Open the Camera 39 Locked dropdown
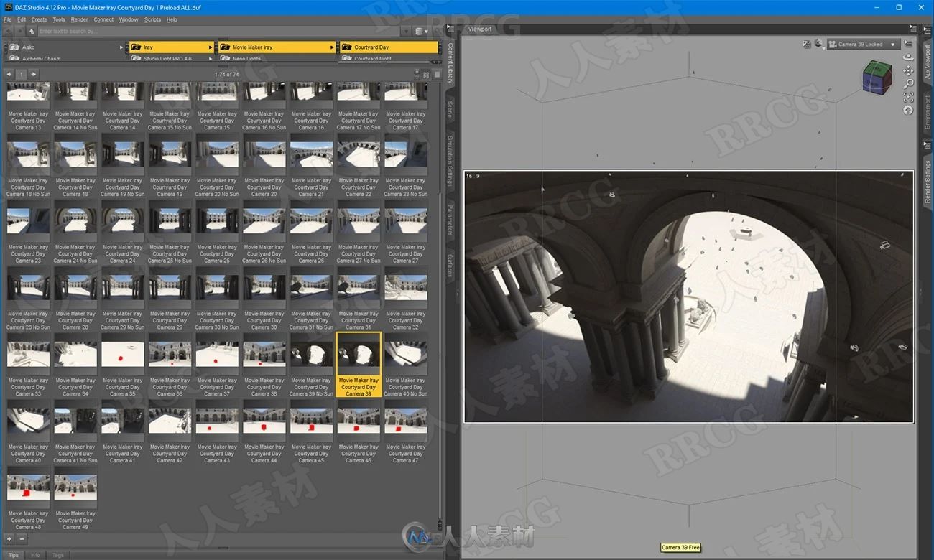934x560 pixels. [x=864, y=44]
